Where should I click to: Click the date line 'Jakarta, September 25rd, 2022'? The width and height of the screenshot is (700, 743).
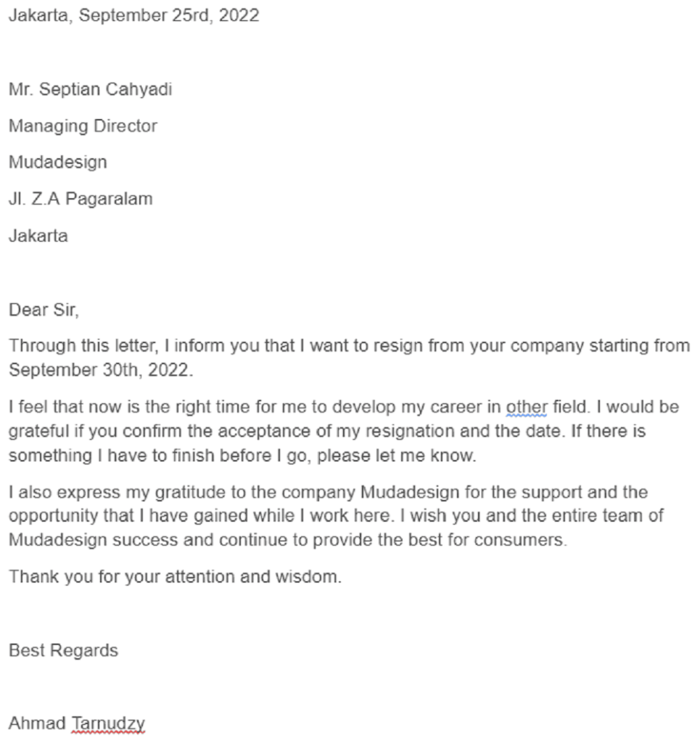coord(133,15)
